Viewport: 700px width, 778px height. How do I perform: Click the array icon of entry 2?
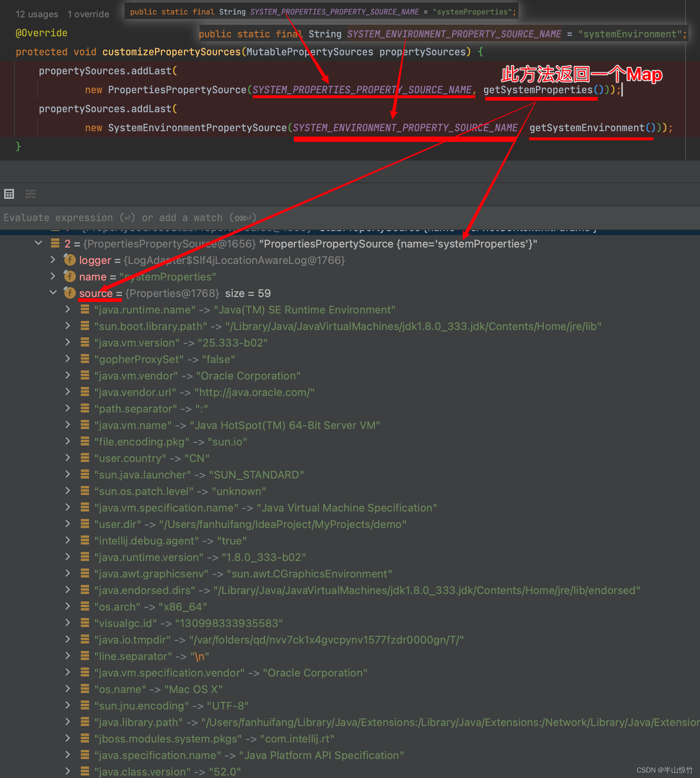click(x=55, y=243)
